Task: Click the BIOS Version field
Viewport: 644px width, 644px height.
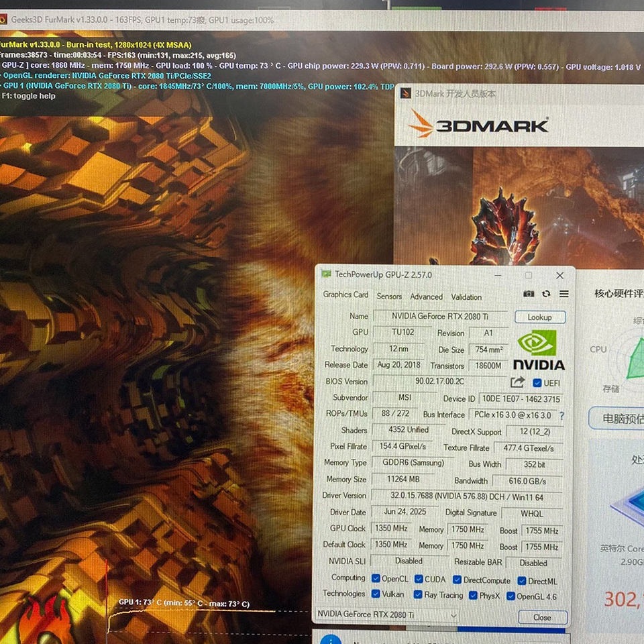Action: click(x=439, y=381)
